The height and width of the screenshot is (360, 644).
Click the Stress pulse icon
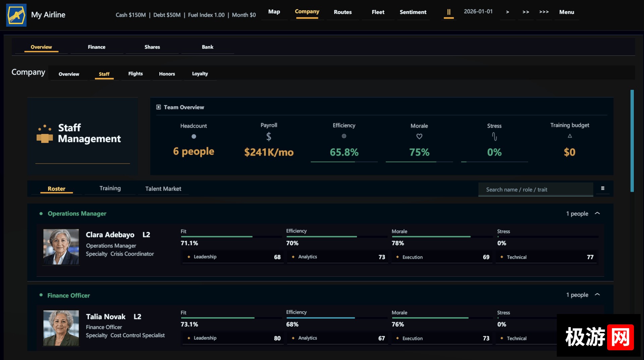pos(494,137)
